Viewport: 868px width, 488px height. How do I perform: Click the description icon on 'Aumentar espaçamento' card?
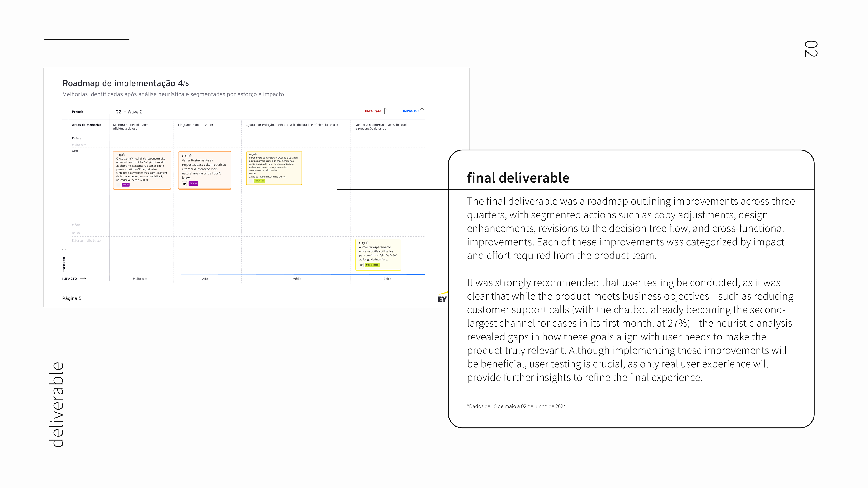coord(361,265)
